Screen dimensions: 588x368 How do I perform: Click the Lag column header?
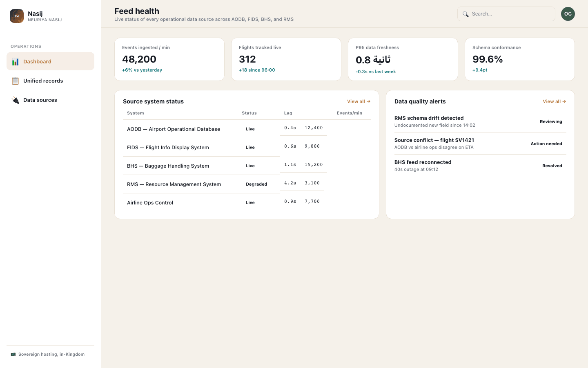(x=288, y=113)
